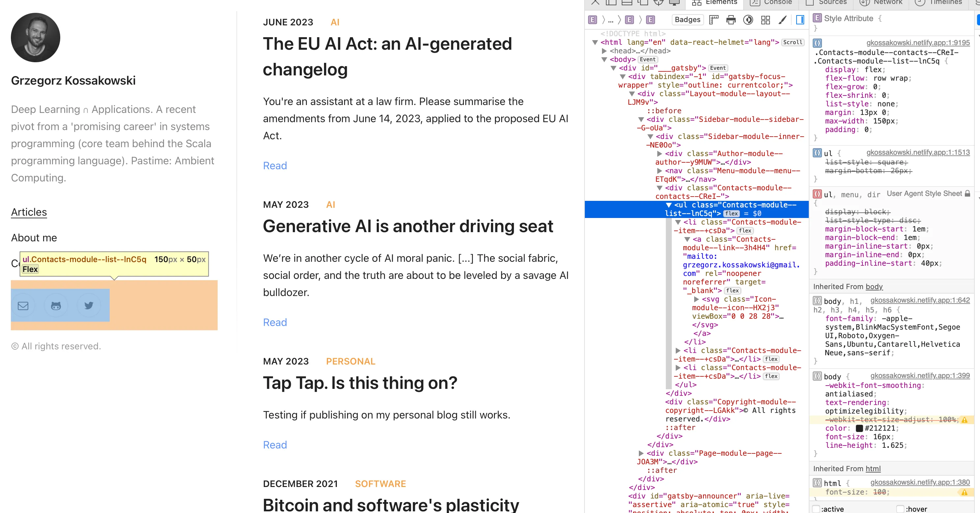Expand the svg Icon-module node

click(696, 299)
